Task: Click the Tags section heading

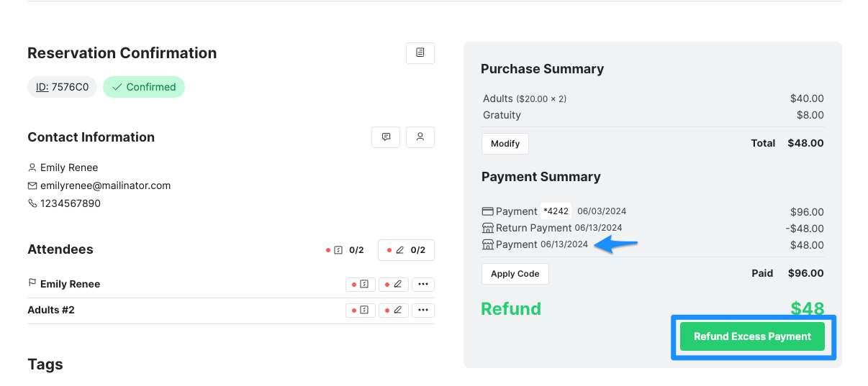Action: tap(45, 364)
